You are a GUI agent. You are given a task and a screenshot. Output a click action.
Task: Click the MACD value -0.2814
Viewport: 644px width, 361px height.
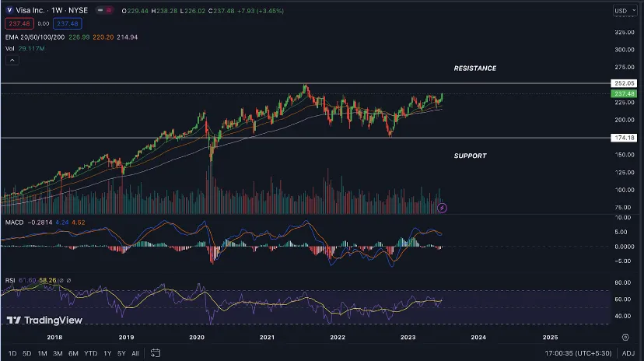click(x=40, y=223)
